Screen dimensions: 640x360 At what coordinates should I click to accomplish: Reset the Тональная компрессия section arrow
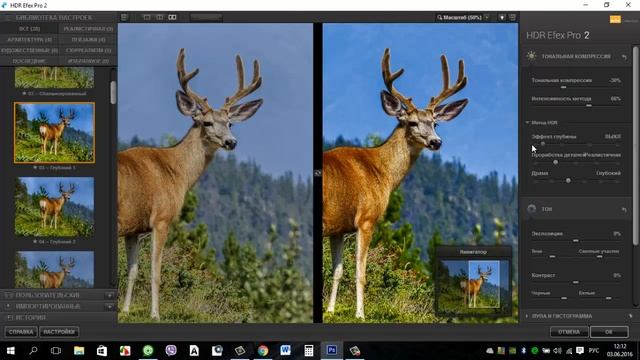click(624, 57)
